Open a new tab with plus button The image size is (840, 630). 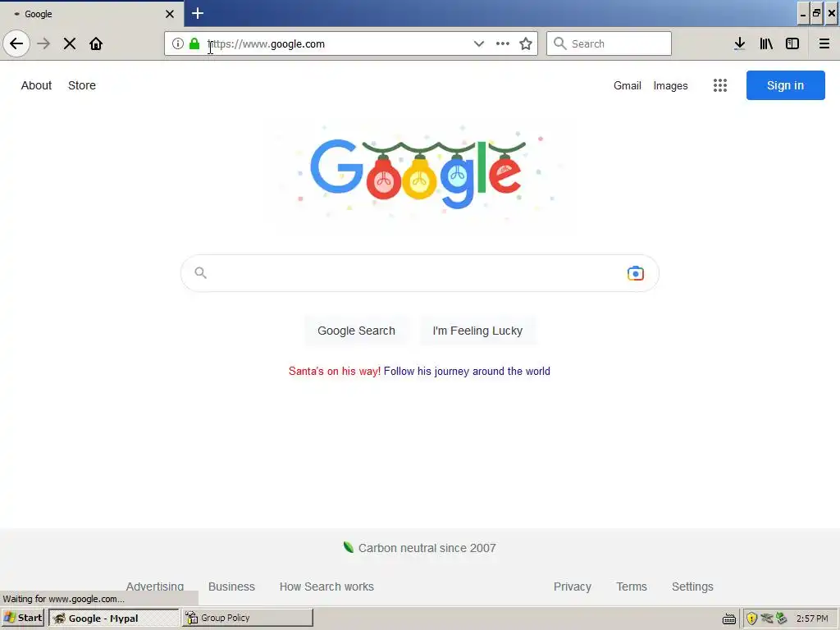click(x=198, y=13)
